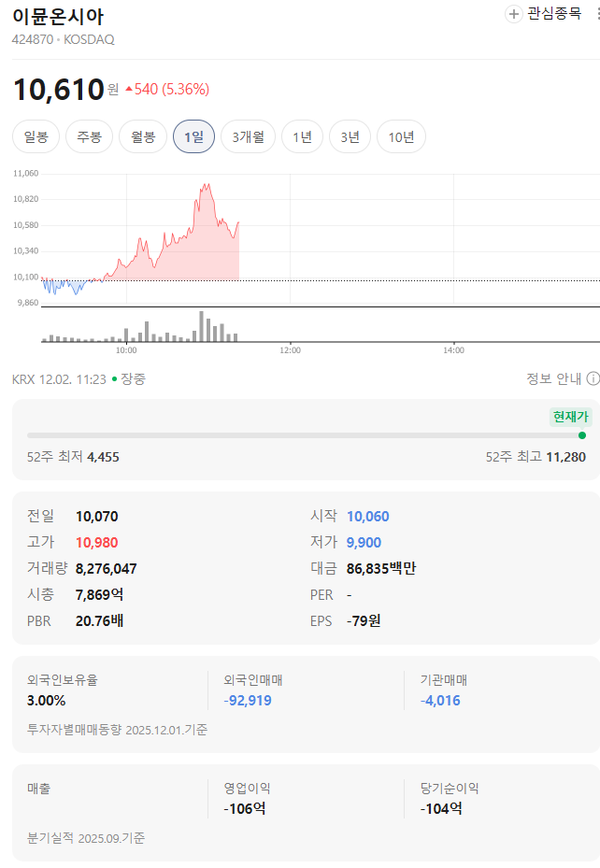This screenshot has width=600, height=868.
Task: Click the 기관매매 value -4,016
Action: (440, 701)
